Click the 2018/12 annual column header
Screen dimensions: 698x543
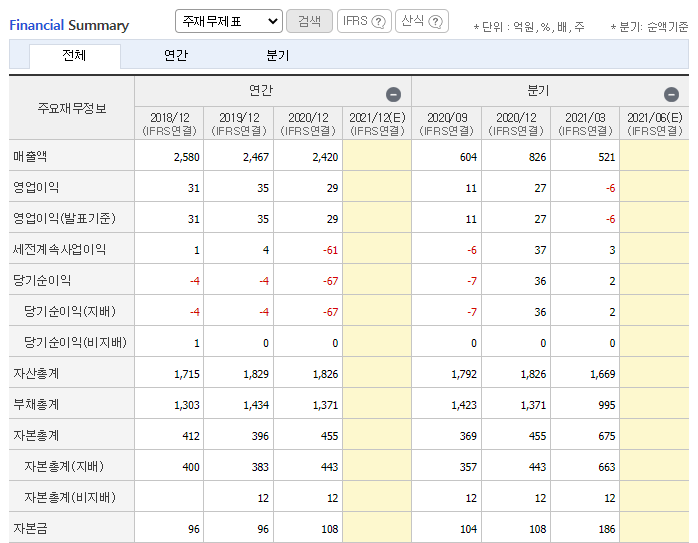pos(169,124)
